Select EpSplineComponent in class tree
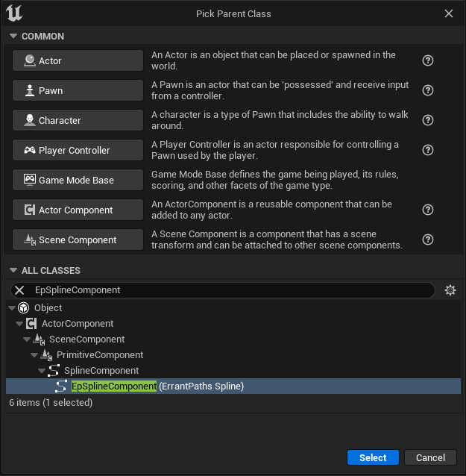The width and height of the screenshot is (466, 476). click(114, 386)
